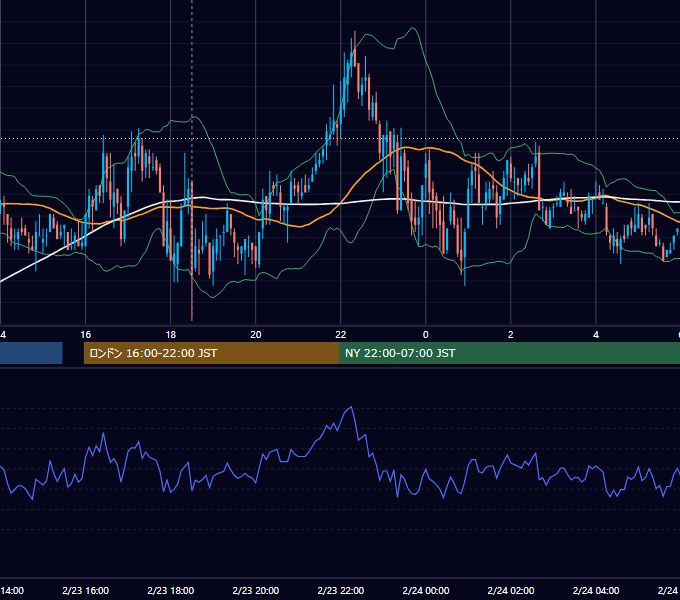Click the 2/23 16:00 date label
The height and width of the screenshot is (600, 680).
pyautogui.click(x=85, y=590)
